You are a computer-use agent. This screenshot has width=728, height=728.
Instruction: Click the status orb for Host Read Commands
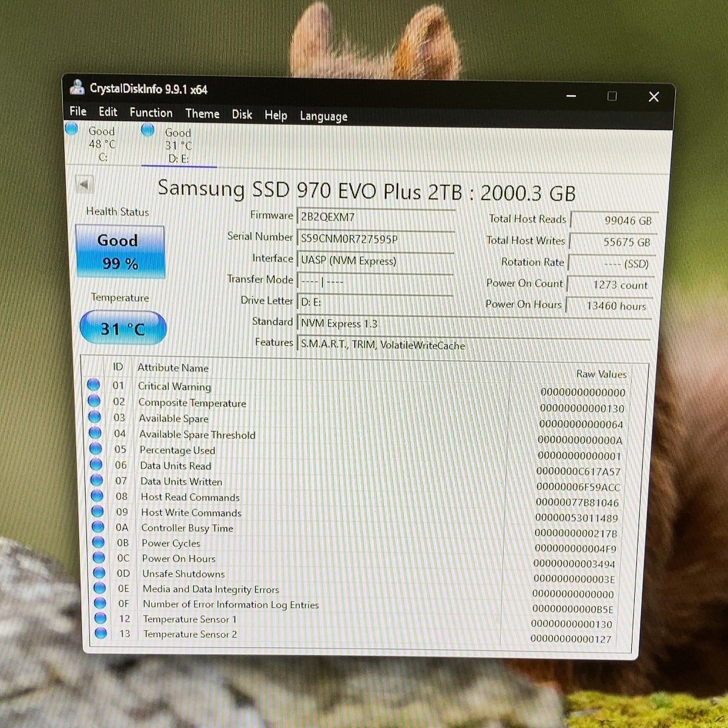[x=97, y=496]
